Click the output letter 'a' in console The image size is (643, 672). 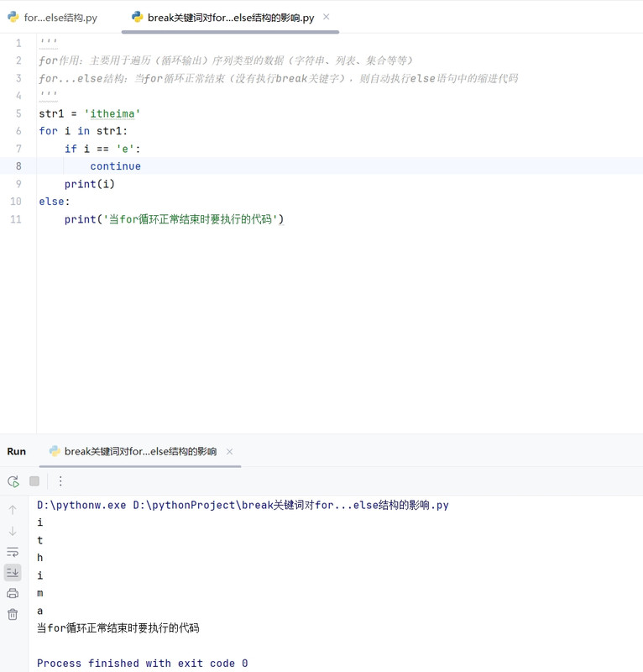tap(39, 611)
